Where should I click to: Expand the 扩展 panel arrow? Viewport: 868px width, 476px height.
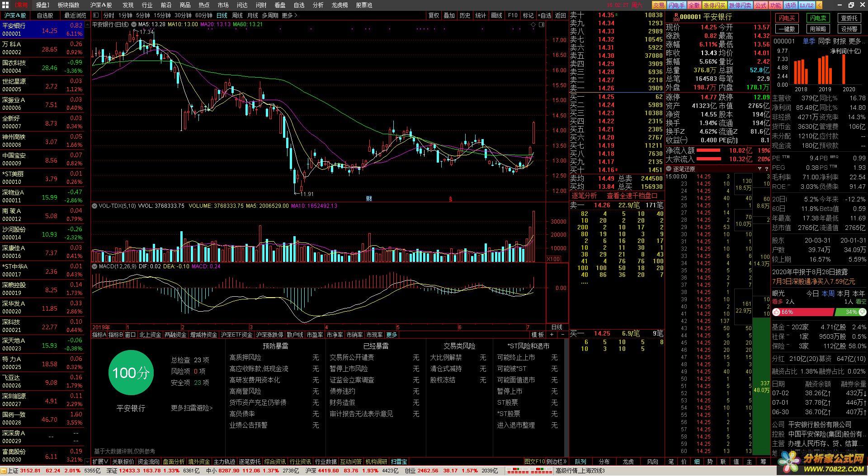[x=100, y=462]
